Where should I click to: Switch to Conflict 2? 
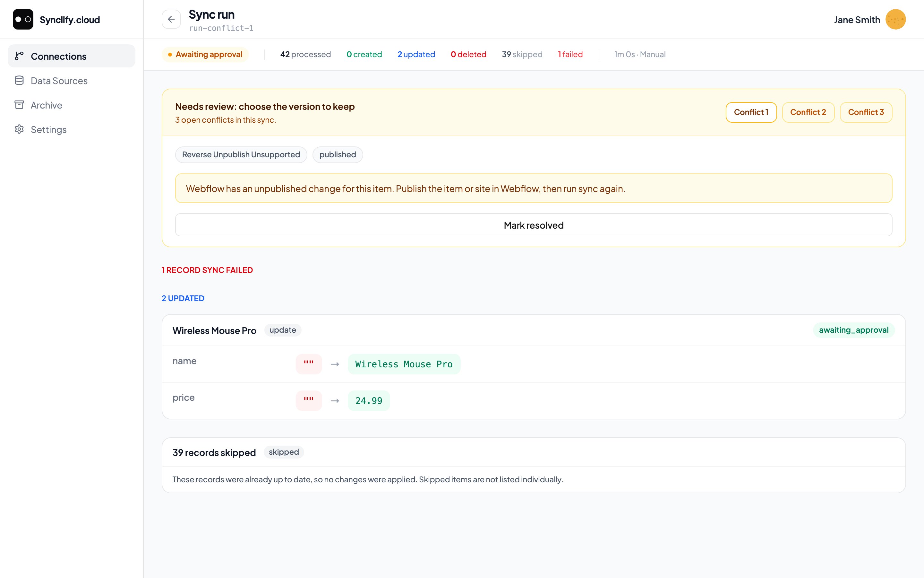[808, 112]
